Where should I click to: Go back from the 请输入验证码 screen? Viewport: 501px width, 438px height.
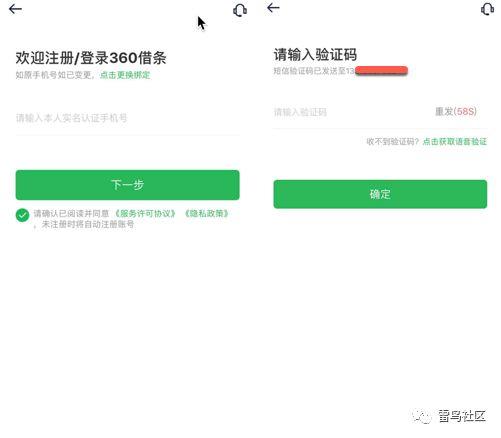click(x=273, y=7)
